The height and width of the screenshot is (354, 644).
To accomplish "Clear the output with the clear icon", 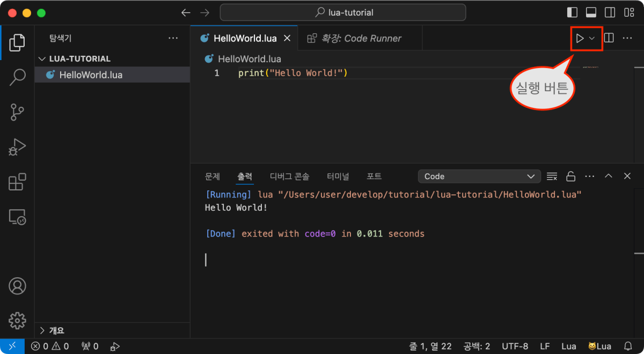I will pyautogui.click(x=552, y=176).
